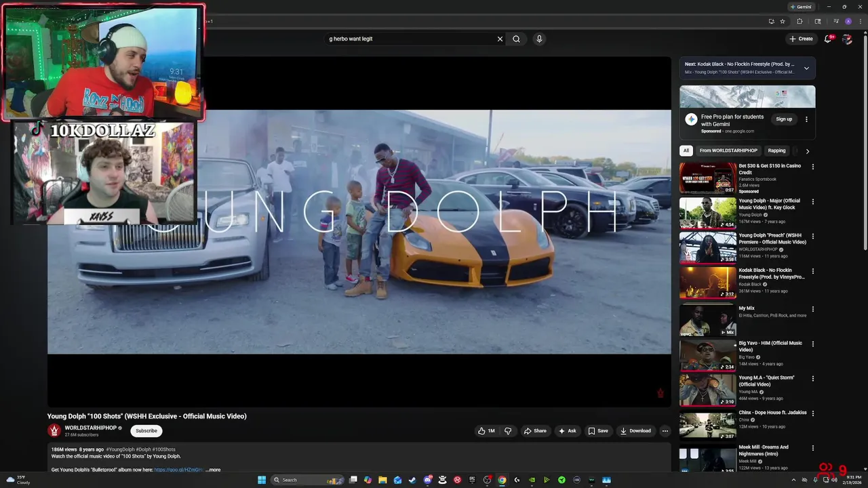Image resolution: width=868 pixels, height=488 pixels.
Task: Show more filter chips with the right arrow
Action: pos(807,151)
